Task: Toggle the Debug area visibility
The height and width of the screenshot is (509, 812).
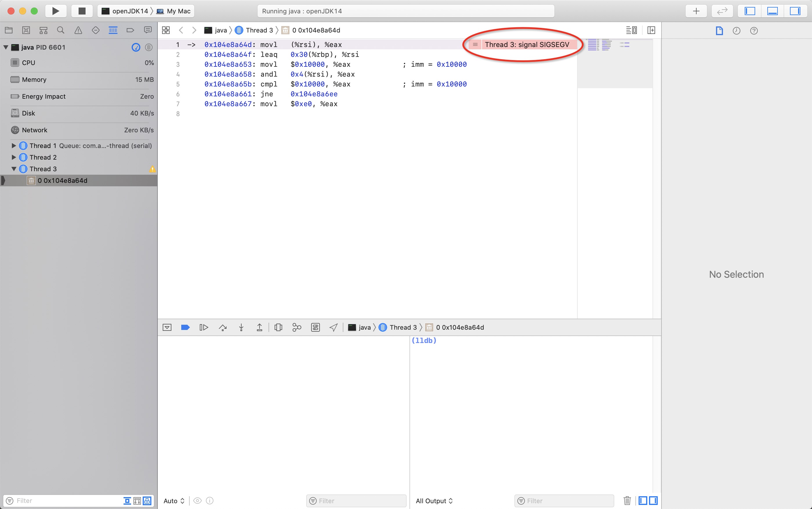Action: tap(772, 11)
